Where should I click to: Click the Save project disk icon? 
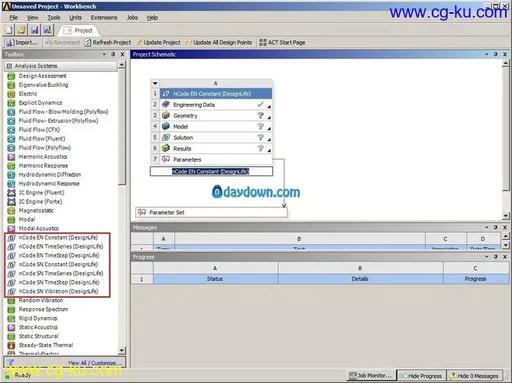[x=34, y=30]
